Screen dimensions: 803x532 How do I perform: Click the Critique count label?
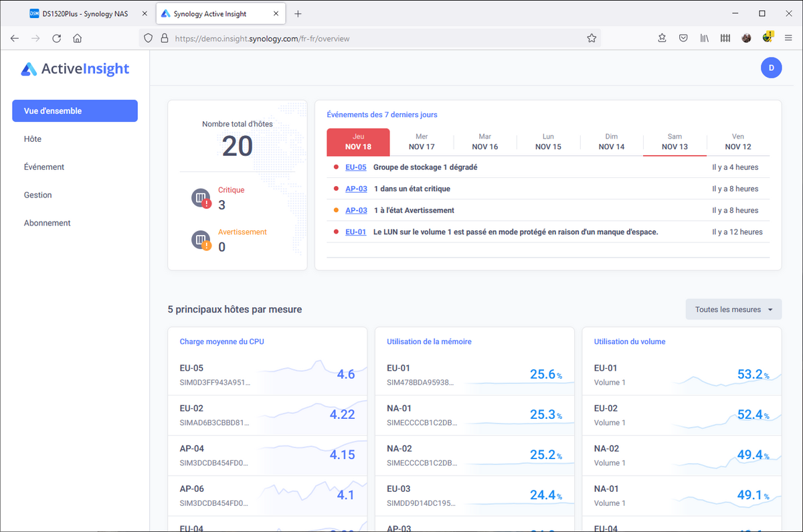point(232,190)
